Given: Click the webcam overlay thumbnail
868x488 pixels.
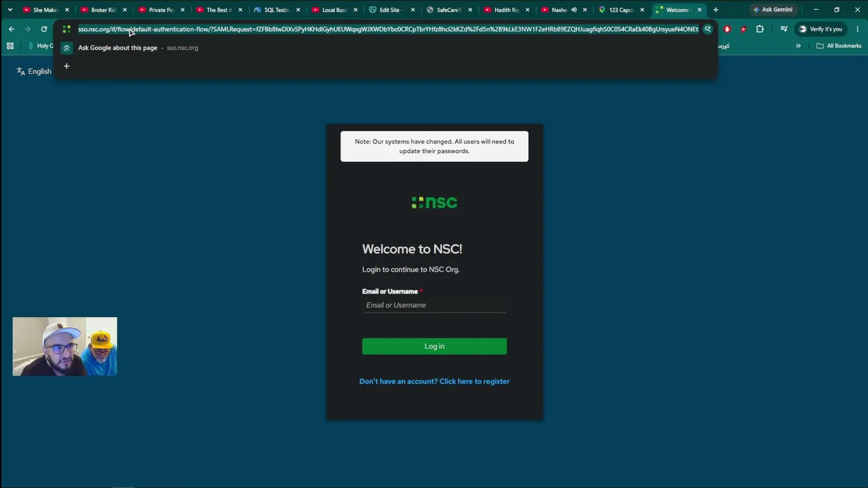Looking at the screenshot, I should coord(64,346).
